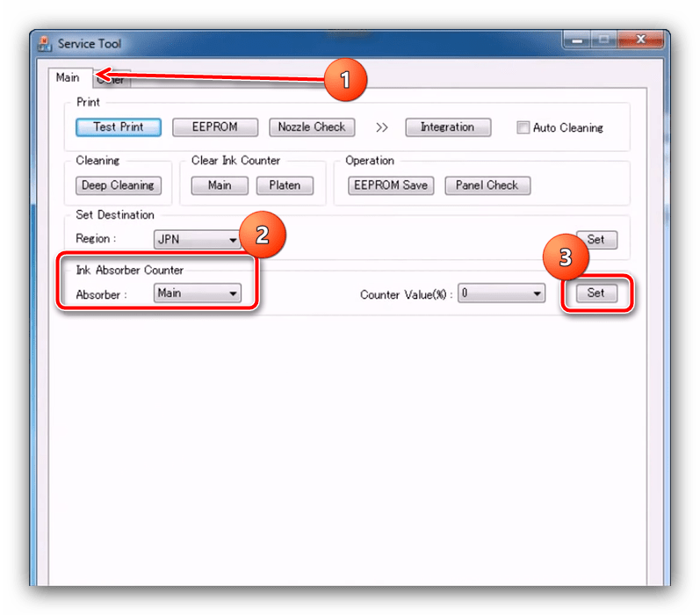Open the Counter Value(%) dropdown
The width and height of the screenshot is (700, 615).
point(502,293)
